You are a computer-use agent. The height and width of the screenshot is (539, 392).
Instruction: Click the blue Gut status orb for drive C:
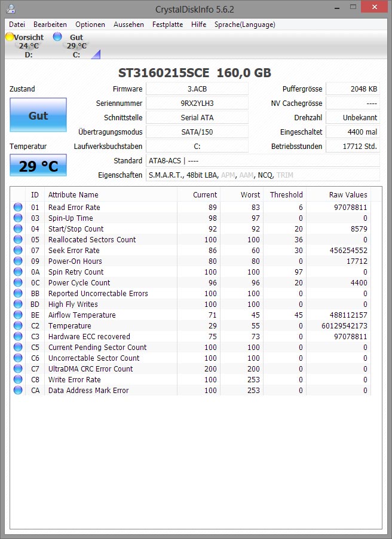click(x=57, y=36)
